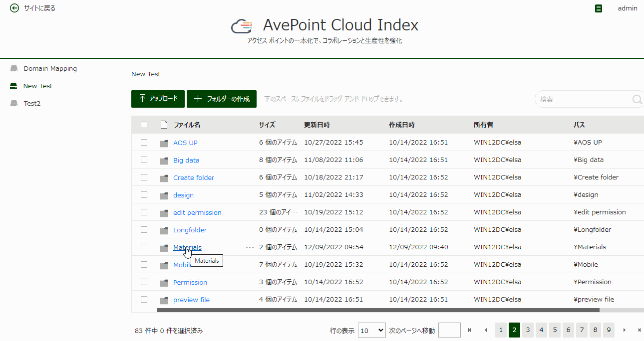
Task: Click サイトに戻る link
Action: click(40, 8)
